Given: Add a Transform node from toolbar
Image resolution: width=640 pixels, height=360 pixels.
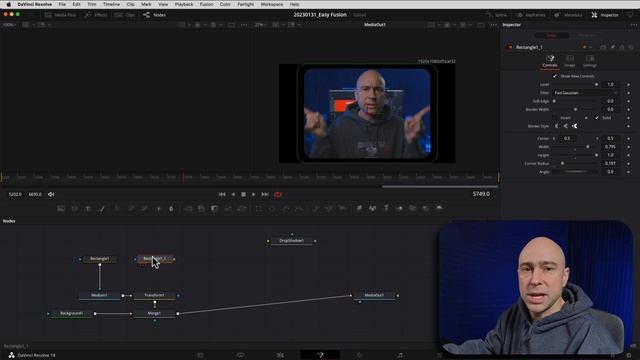Looking at the screenshot, I should click(x=242, y=209).
